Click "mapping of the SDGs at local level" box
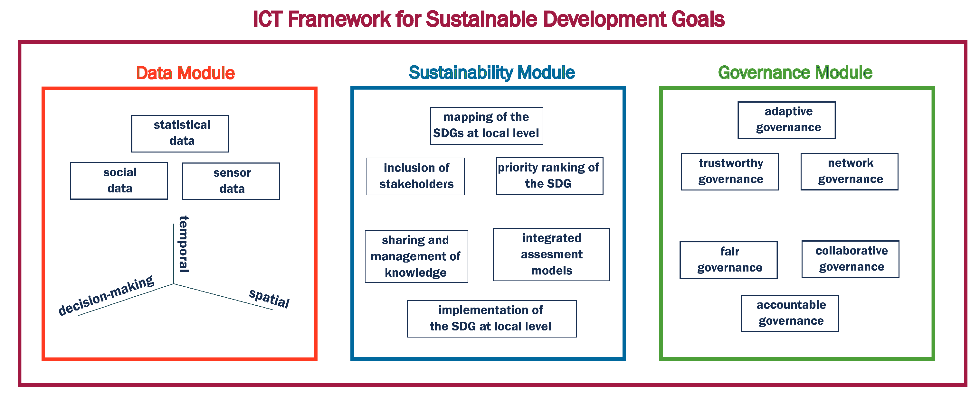Screen dimensions: 980x398 tap(486, 125)
